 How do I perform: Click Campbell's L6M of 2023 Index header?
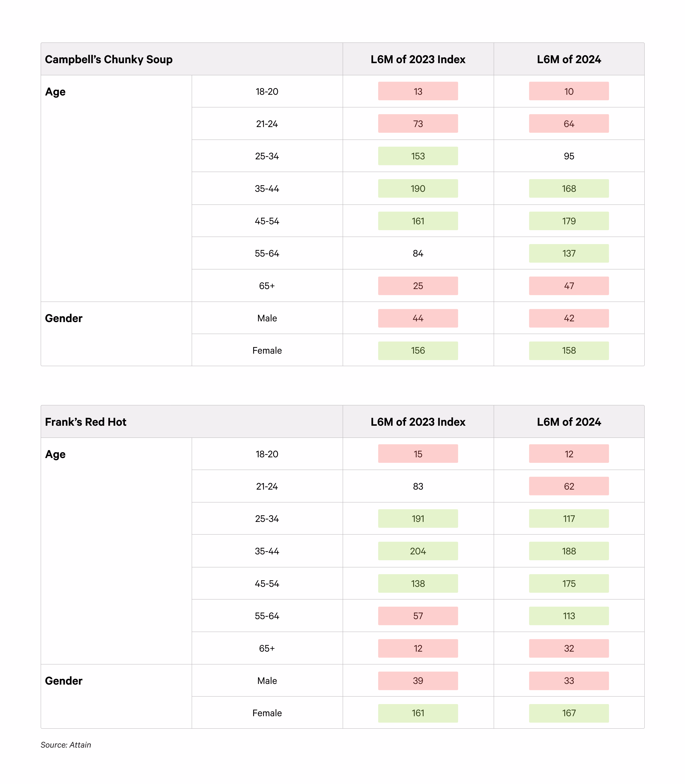pos(418,60)
